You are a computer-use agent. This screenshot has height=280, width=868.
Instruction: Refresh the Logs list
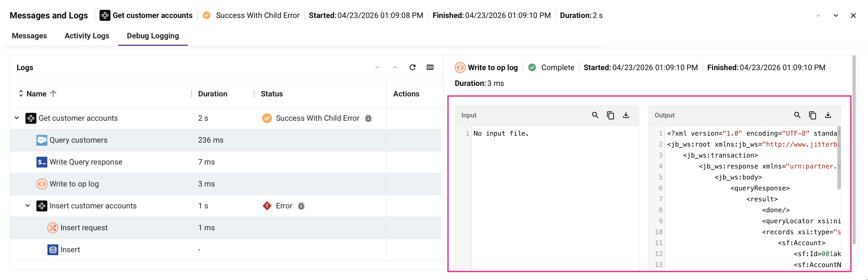click(x=413, y=67)
